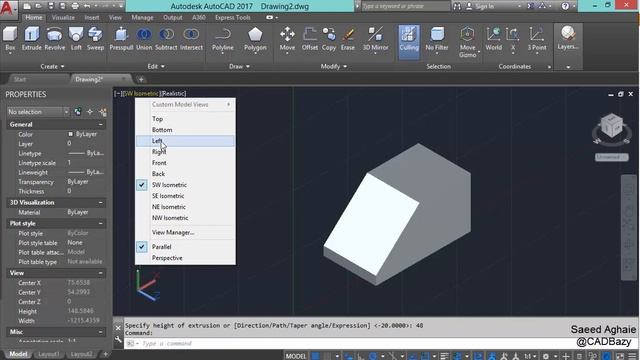Switch to Perspective projection

pyautogui.click(x=185, y=258)
